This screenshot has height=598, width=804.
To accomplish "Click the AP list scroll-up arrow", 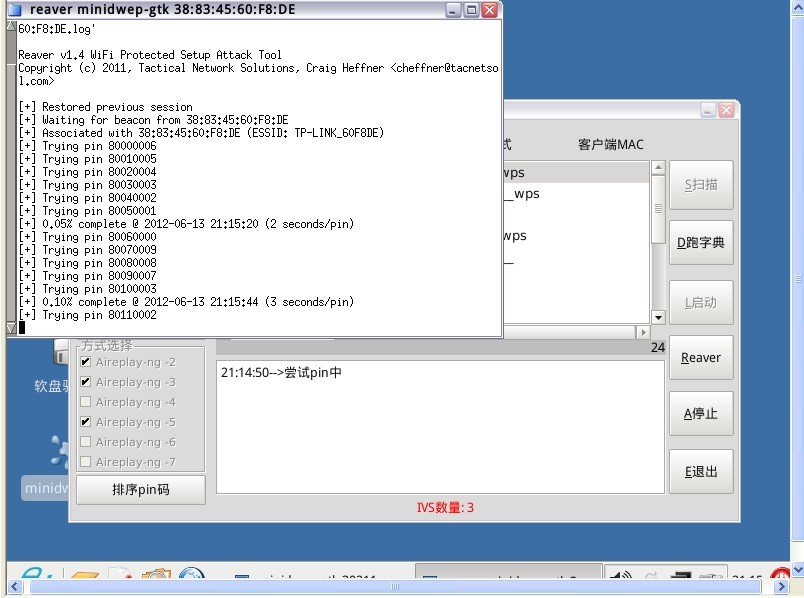I will pyautogui.click(x=658, y=167).
